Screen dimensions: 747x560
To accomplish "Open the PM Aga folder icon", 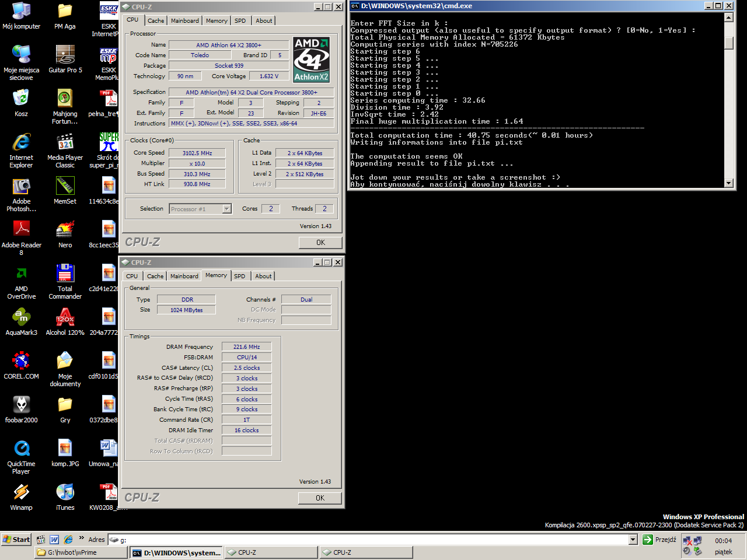I will pyautogui.click(x=65, y=16).
